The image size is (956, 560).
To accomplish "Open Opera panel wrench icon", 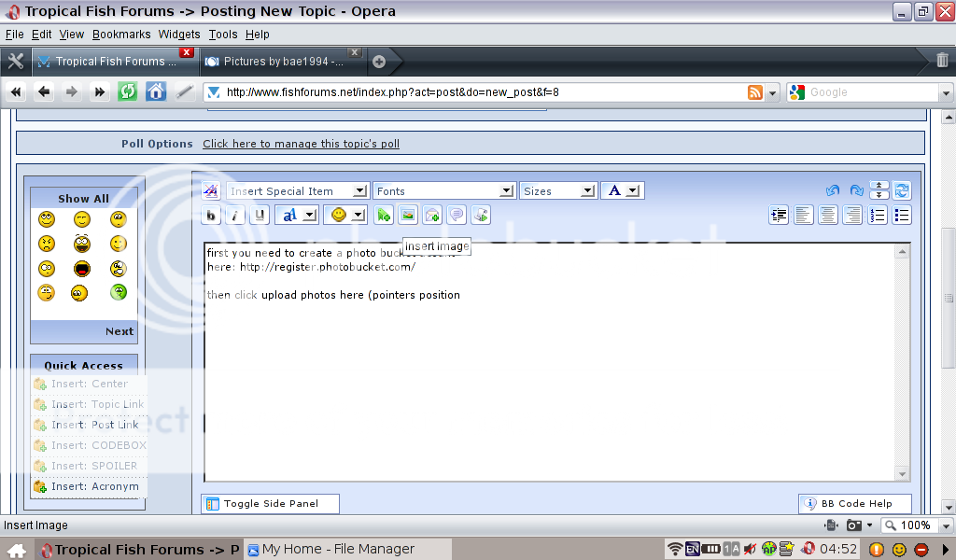I will coord(15,61).
